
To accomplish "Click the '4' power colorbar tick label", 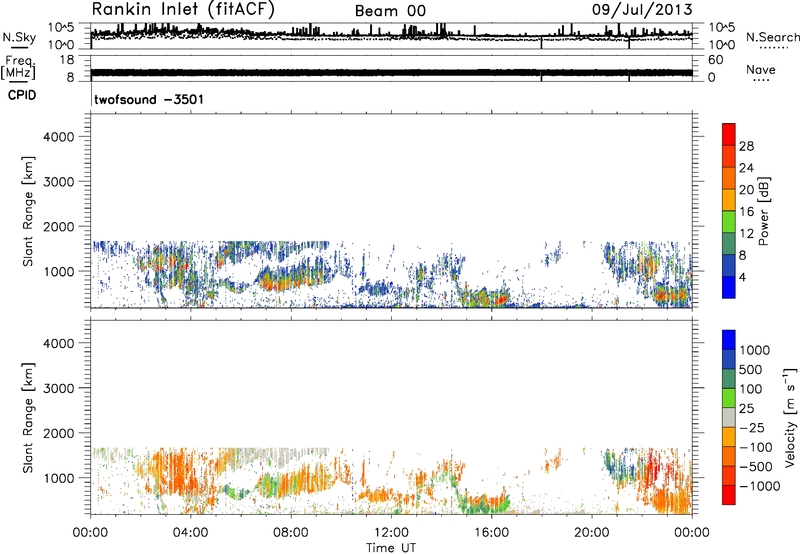I will 743,278.
